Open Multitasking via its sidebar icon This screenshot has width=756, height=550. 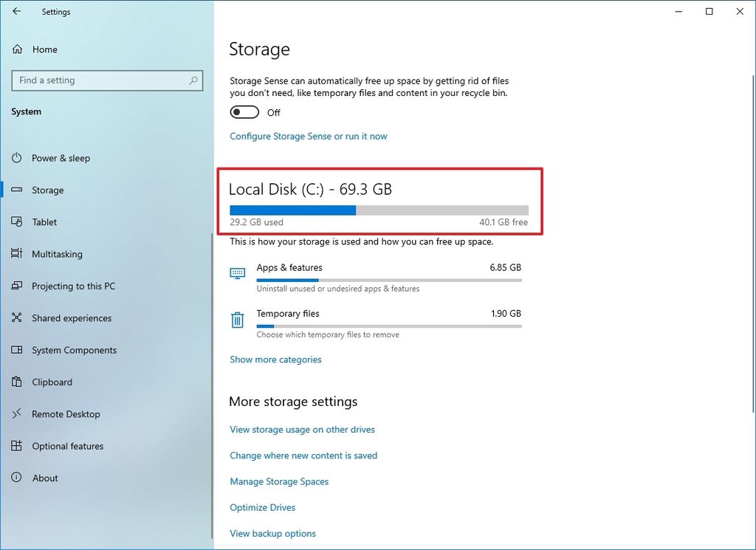coord(18,254)
